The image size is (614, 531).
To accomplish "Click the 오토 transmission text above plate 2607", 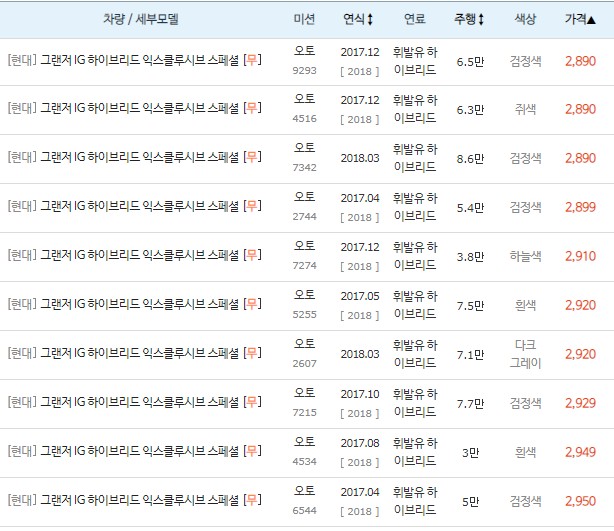I will (x=304, y=343).
